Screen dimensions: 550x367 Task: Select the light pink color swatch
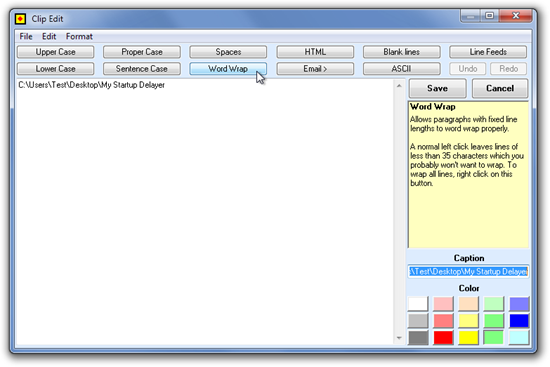point(443,304)
